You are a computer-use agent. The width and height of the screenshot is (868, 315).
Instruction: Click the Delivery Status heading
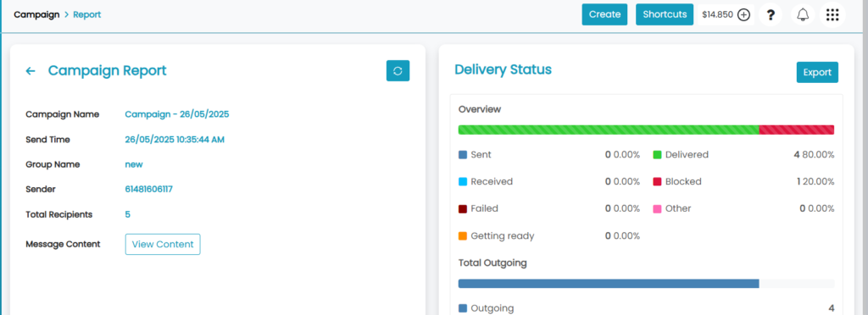pos(504,69)
